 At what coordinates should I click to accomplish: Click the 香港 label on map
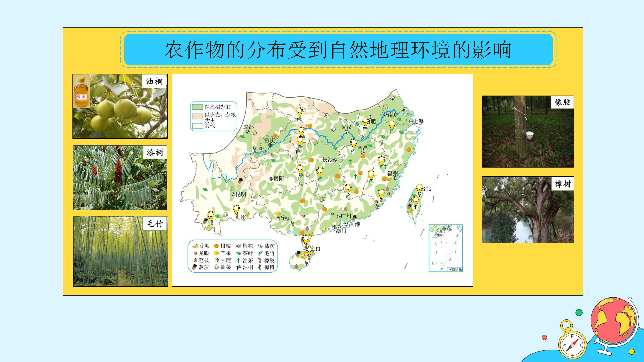[x=355, y=224]
